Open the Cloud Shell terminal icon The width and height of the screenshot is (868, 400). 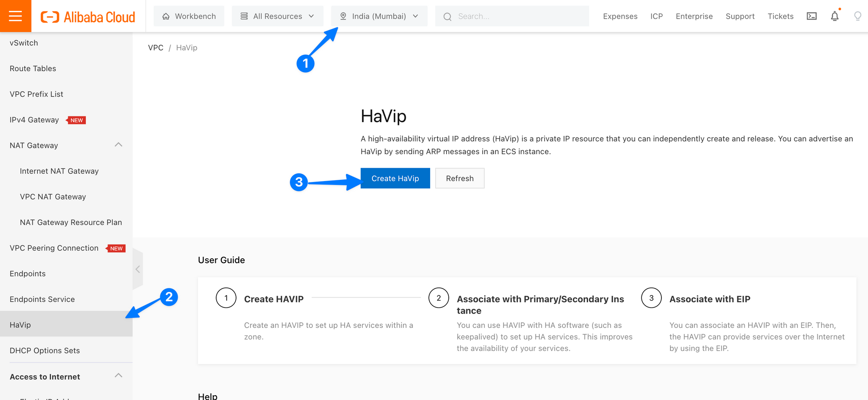point(812,16)
